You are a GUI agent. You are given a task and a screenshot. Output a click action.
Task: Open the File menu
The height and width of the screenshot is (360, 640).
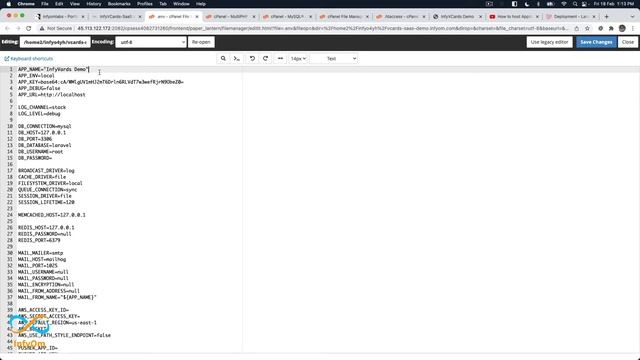click(x=45, y=4)
